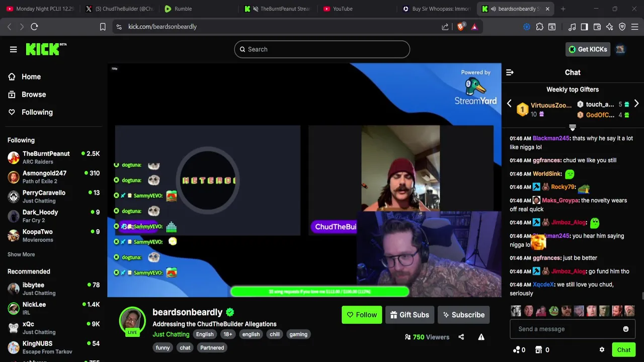Viewport: 644px width, 362px height.
Task: Click the Gift Subs button
Action: pyautogui.click(x=410, y=315)
